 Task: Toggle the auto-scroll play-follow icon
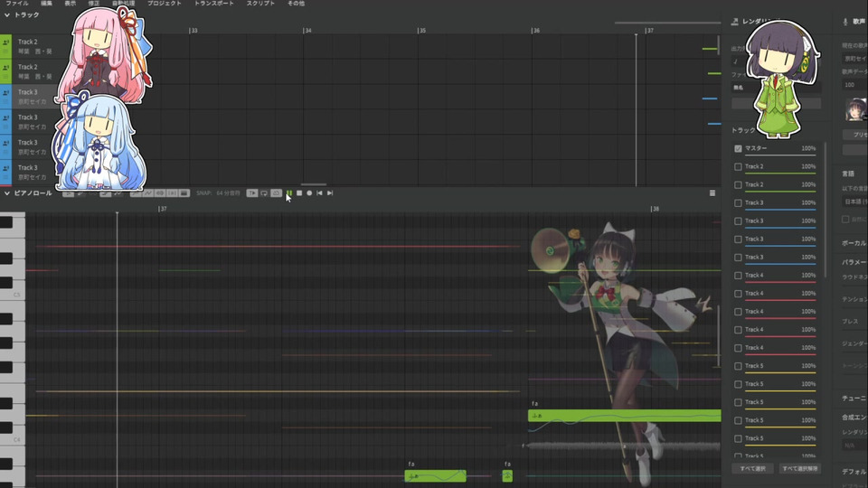252,193
